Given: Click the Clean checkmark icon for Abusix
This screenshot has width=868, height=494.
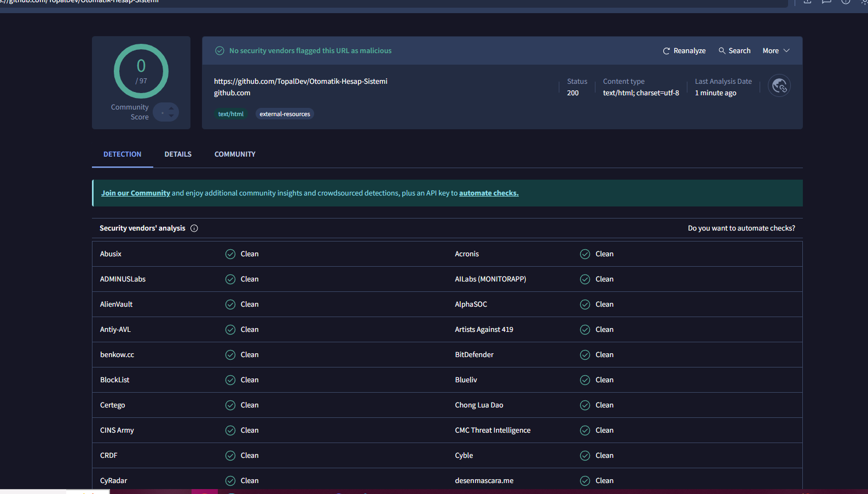Looking at the screenshot, I should [x=230, y=254].
